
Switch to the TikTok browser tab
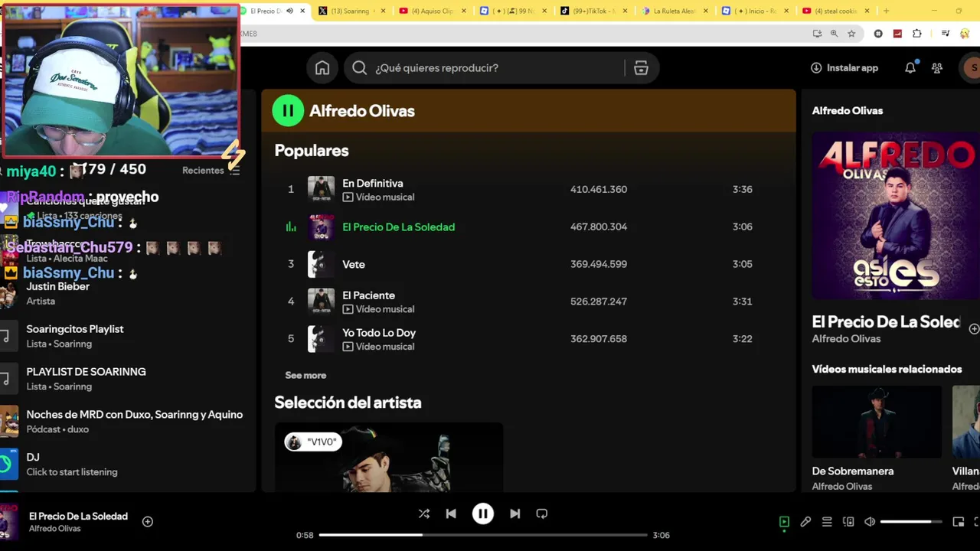593,11
